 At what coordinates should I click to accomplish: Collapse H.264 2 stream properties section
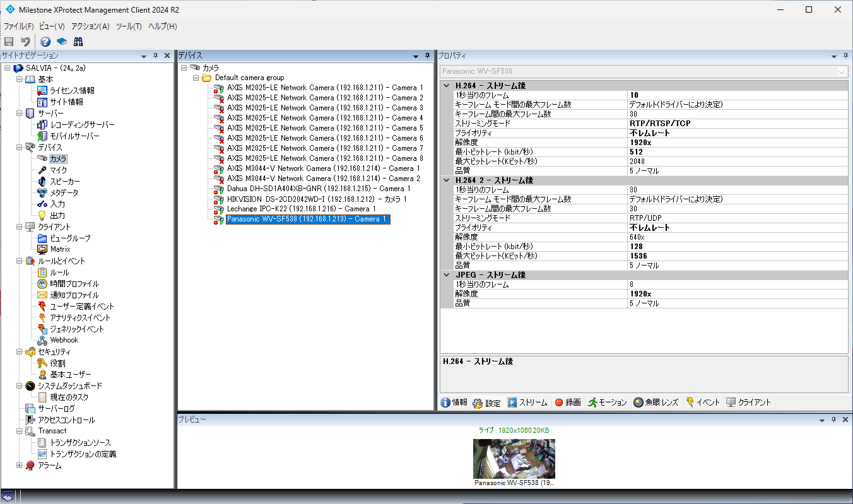coord(447,180)
